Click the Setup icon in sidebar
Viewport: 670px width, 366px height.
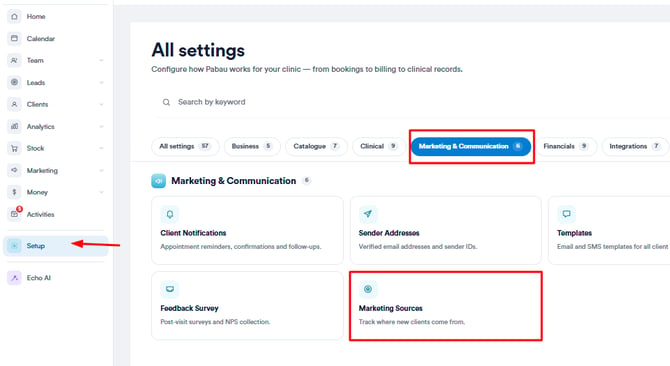[x=14, y=246]
